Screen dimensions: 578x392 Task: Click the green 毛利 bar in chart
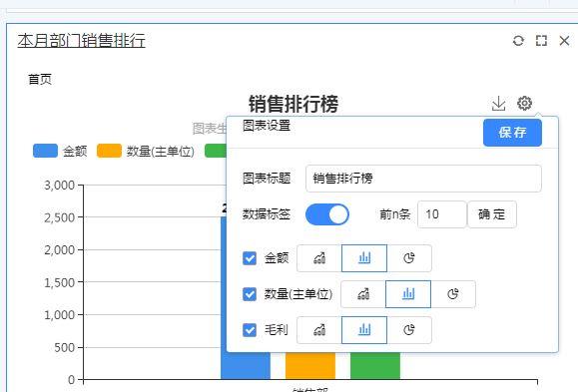point(375,366)
